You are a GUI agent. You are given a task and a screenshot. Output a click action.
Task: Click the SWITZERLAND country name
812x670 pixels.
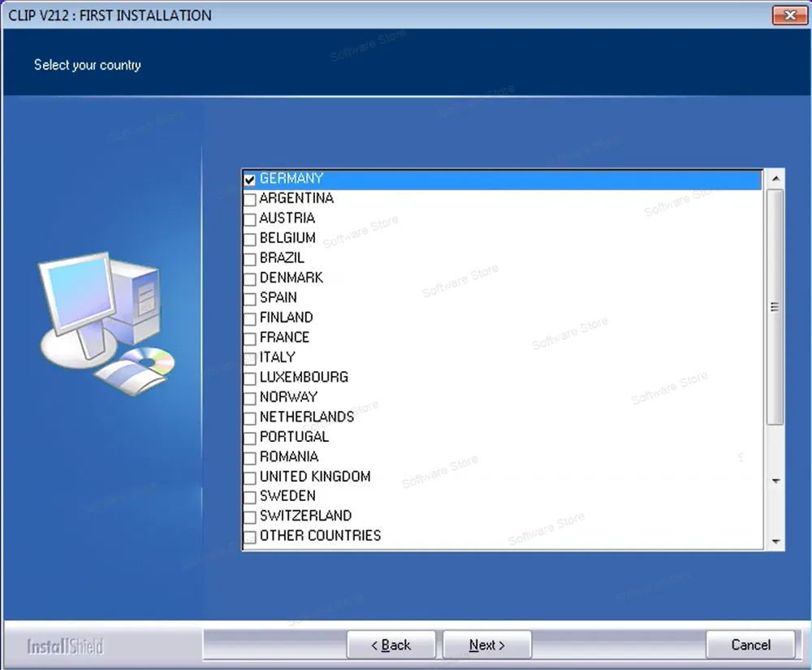click(x=306, y=516)
